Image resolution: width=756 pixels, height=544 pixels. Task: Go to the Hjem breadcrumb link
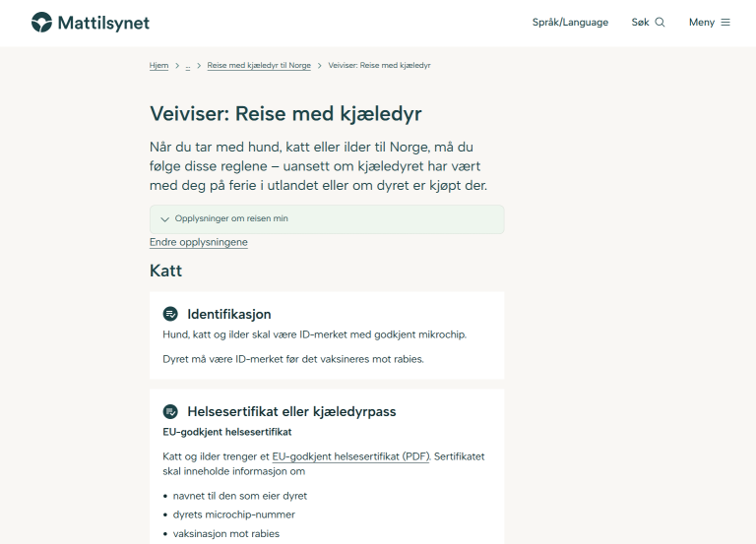(x=158, y=66)
